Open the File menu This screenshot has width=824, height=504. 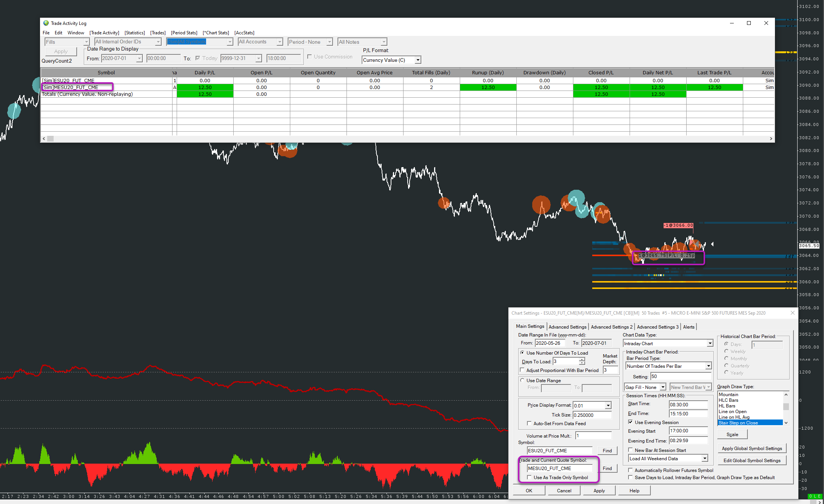click(46, 33)
